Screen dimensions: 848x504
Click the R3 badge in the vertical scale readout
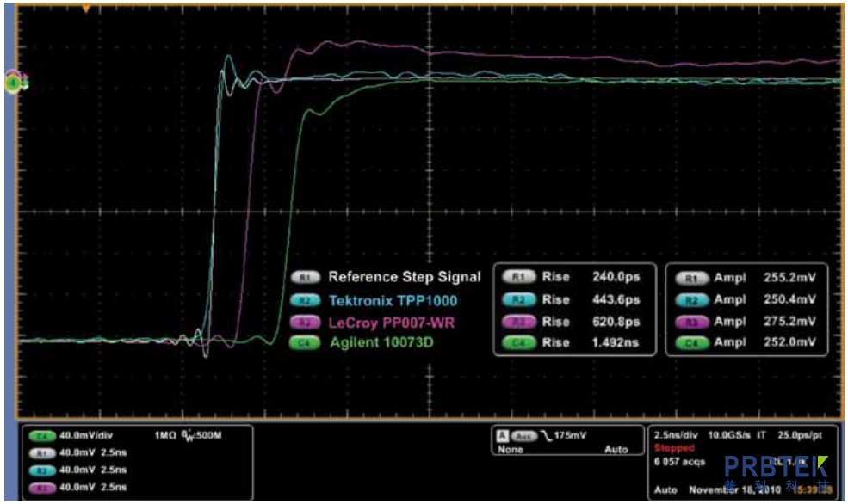click(42, 488)
